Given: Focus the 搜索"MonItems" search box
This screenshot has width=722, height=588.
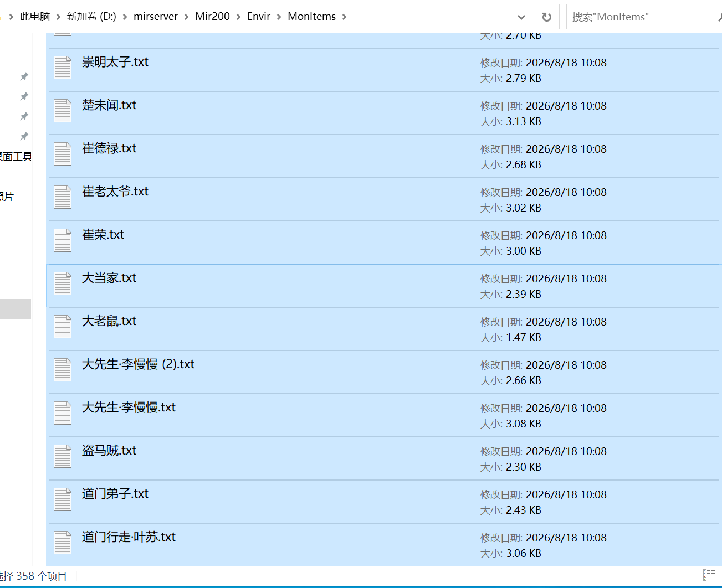Looking at the screenshot, I should (x=643, y=17).
